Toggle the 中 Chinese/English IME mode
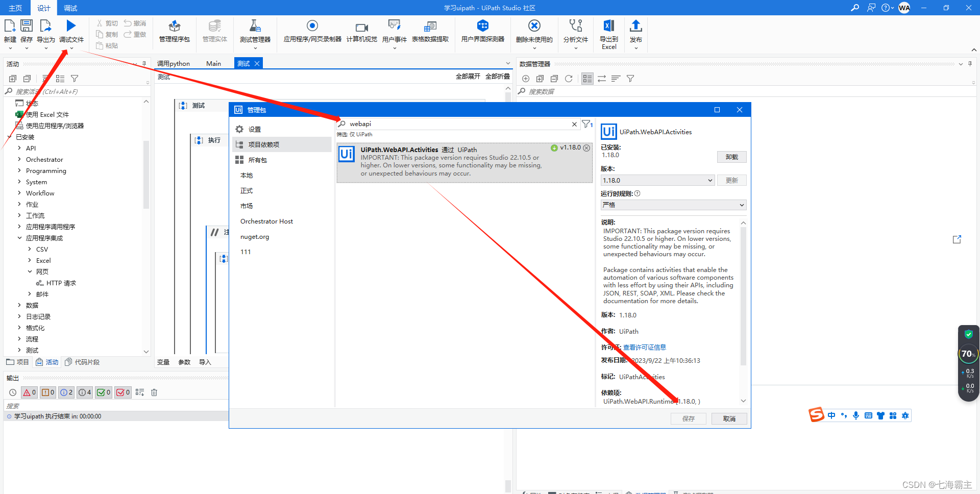Image resolution: width=980 pixels, height=494 pixels. pos(831,415)
